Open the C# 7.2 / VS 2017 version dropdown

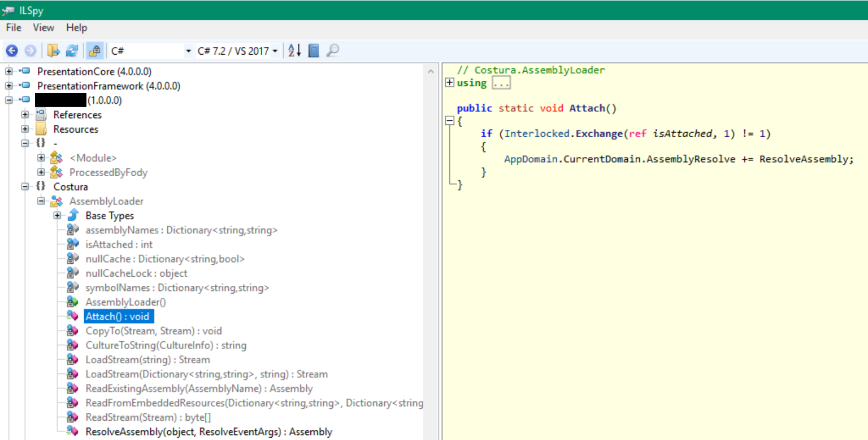tap(237, 51)
